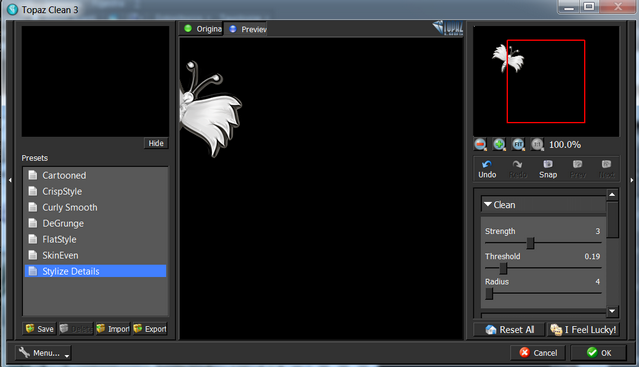The height and width of the screenshot is (367, 639).
Task: Click the Delete preset button
Action: (x=76, y=329)
